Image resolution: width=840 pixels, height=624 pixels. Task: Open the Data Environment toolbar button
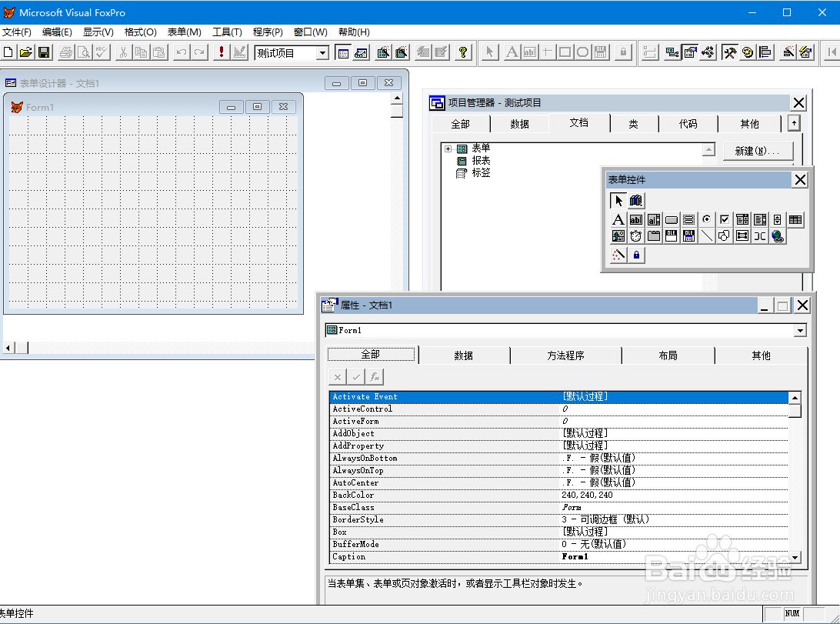tap(672, 52)
